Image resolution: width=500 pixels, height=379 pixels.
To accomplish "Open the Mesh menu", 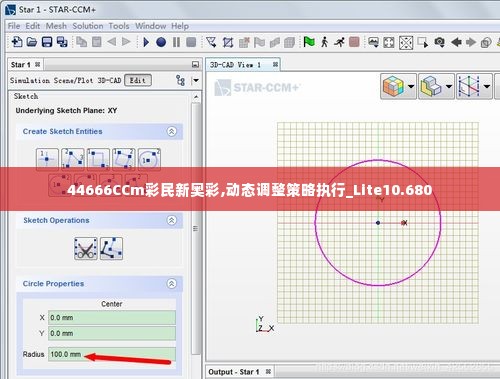I will point(56,26).
